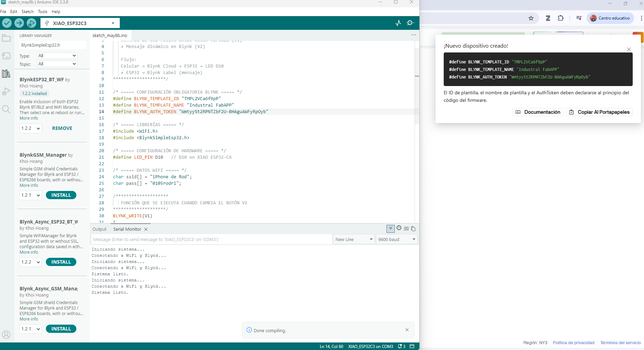Click the Documentación button

click(x=538, y=112)
